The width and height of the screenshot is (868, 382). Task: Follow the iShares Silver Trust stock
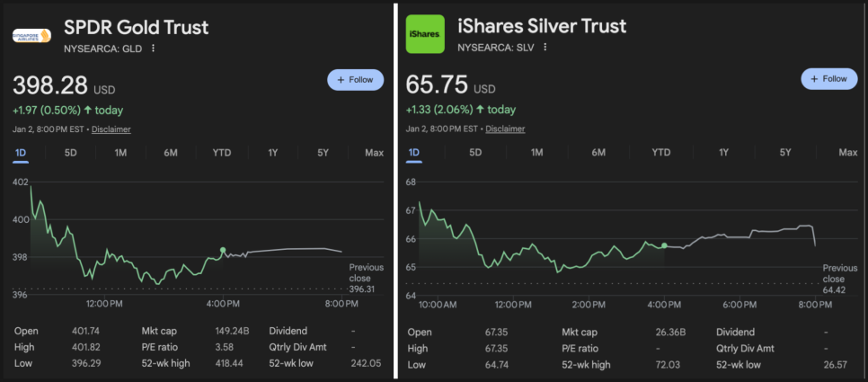coord(828,79)
